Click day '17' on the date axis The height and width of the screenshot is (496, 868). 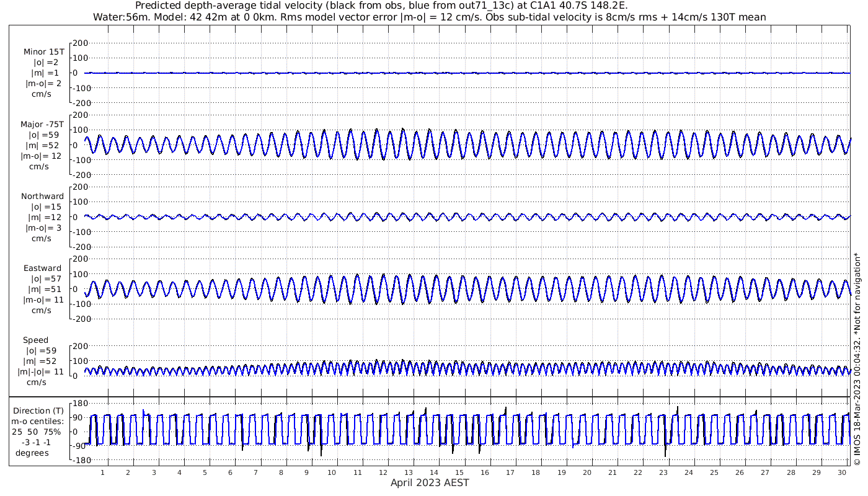point(510,472)
